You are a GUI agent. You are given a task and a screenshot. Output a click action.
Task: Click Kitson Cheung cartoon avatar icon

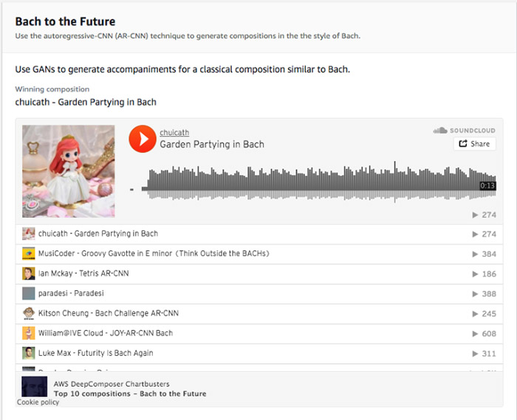(28, 313)
